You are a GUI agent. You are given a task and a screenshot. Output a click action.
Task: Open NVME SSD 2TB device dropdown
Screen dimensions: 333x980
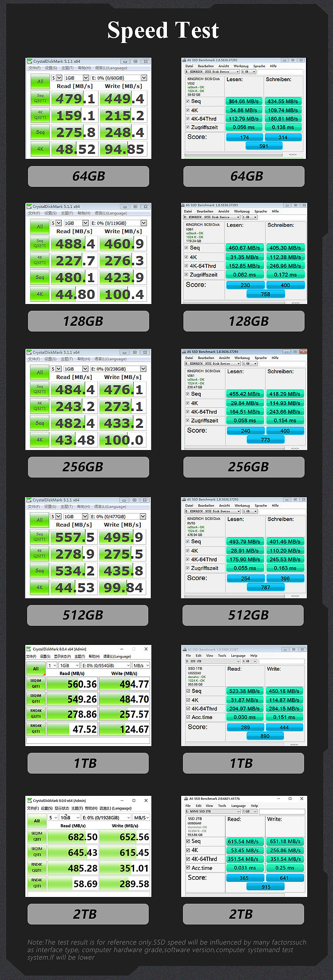tap(213, 811)
